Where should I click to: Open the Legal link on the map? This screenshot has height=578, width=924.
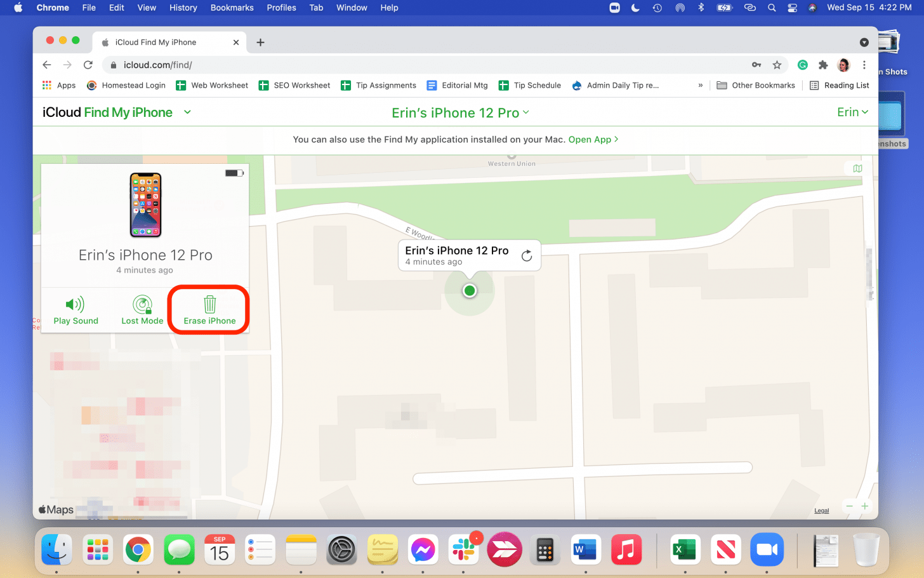pyautogui.click(x=821, y=511)
